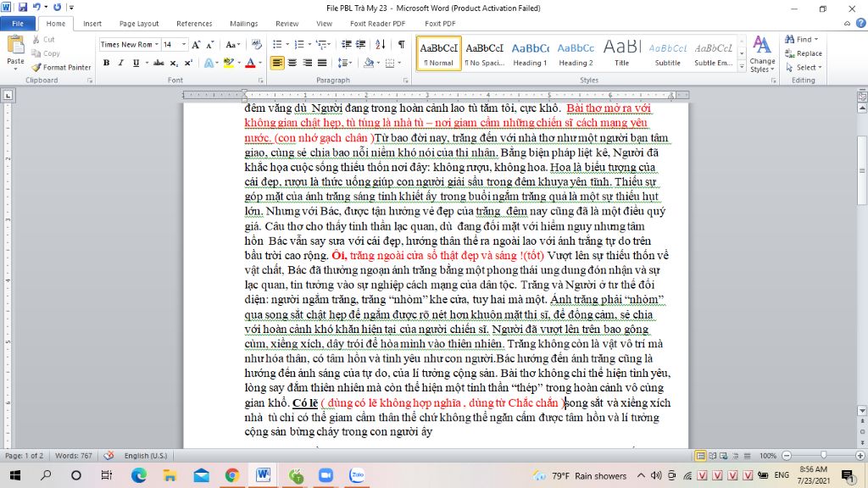The width and height of the screenshot is (868, 488).
Task: Toggle Show/Hide paragraph marks
Action: click(401, 44)
